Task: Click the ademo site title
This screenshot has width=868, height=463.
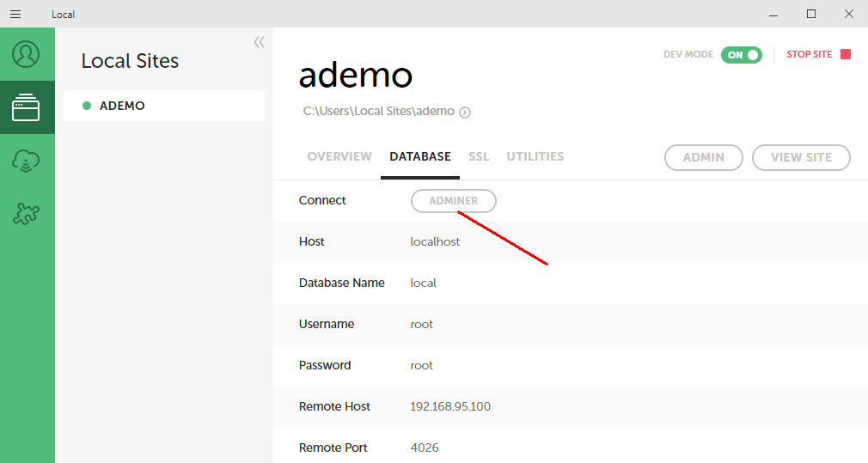Action: click(356, 76)
